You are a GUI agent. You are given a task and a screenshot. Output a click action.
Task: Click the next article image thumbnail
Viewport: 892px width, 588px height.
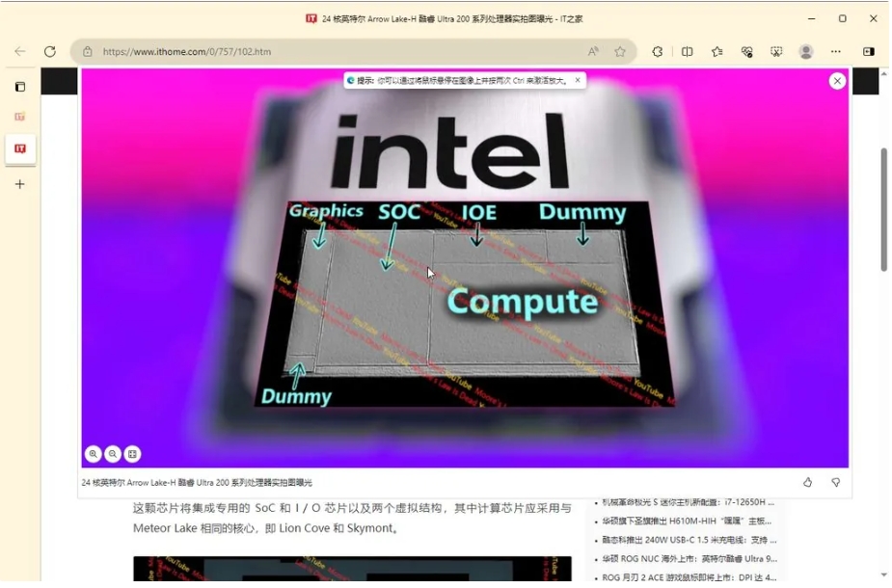pos(353,571)
